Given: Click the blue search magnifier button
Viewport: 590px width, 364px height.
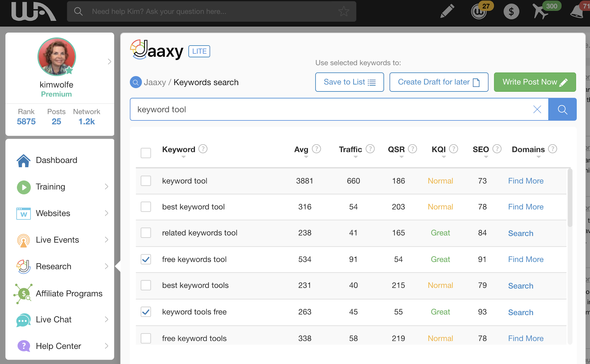Looking at the screenshot, I should pos(562,109).
